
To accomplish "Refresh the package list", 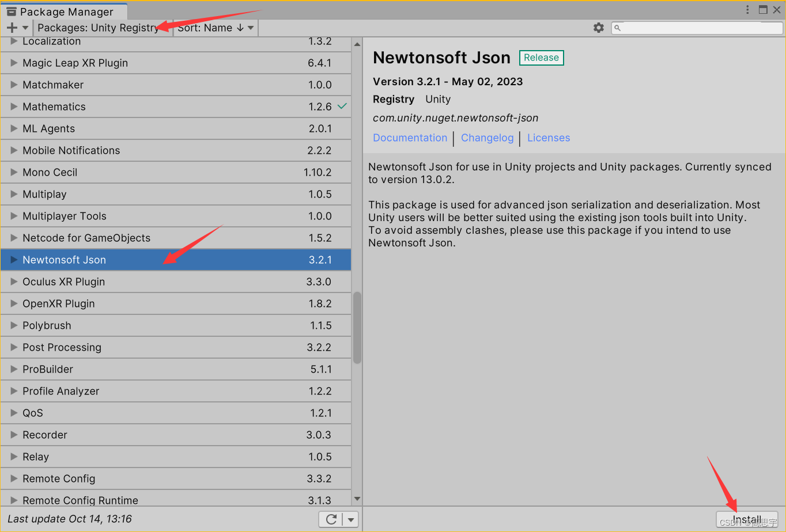I will [x=331, y=519].
